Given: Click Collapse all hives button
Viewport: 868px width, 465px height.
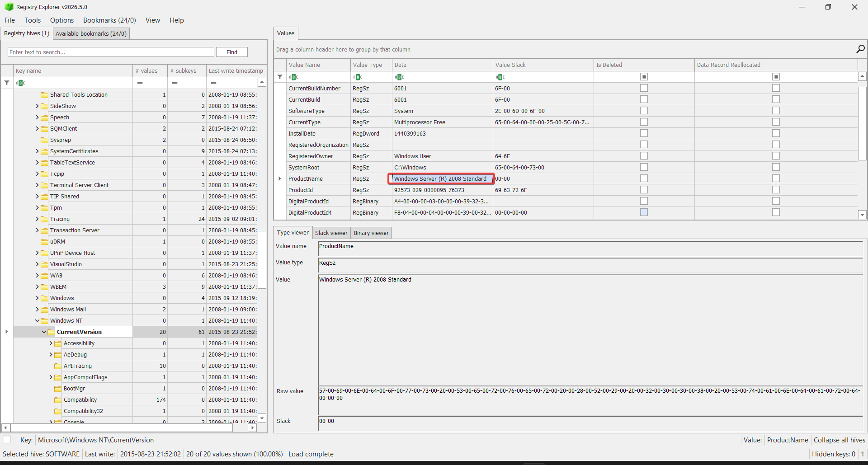Looking at the screenshot, I should (840, 440).
